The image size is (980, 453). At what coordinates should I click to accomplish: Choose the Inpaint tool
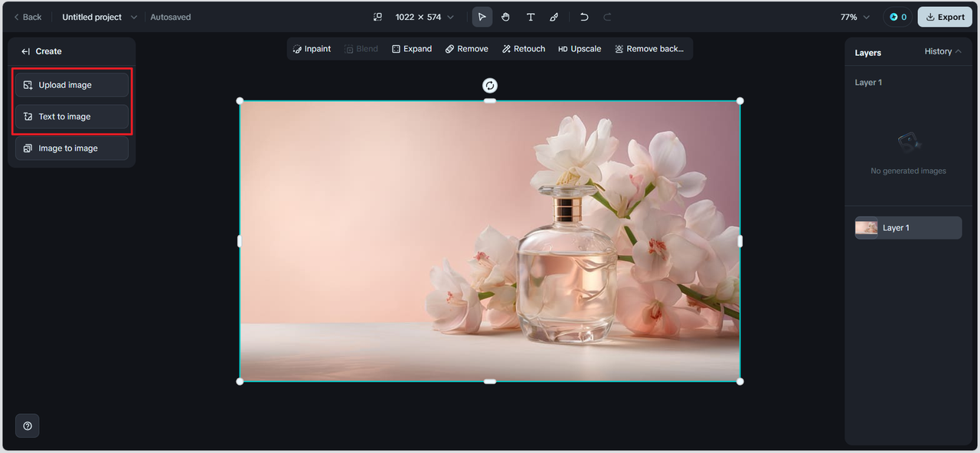tap(312, 49)
